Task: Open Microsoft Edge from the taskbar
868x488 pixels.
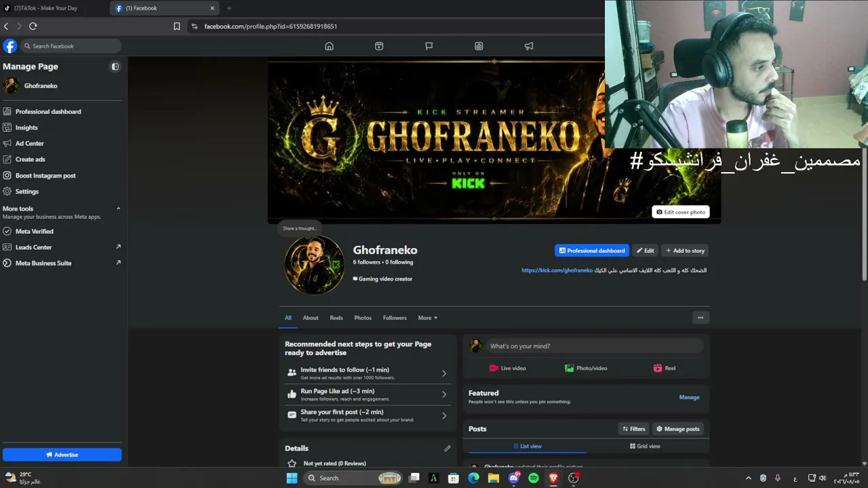Action: click(473, 478)
